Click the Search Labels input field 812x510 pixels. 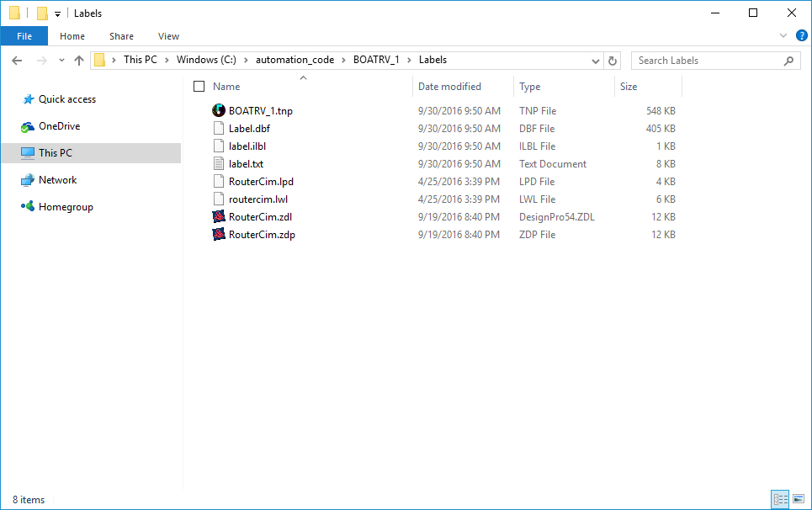[707, 61]
